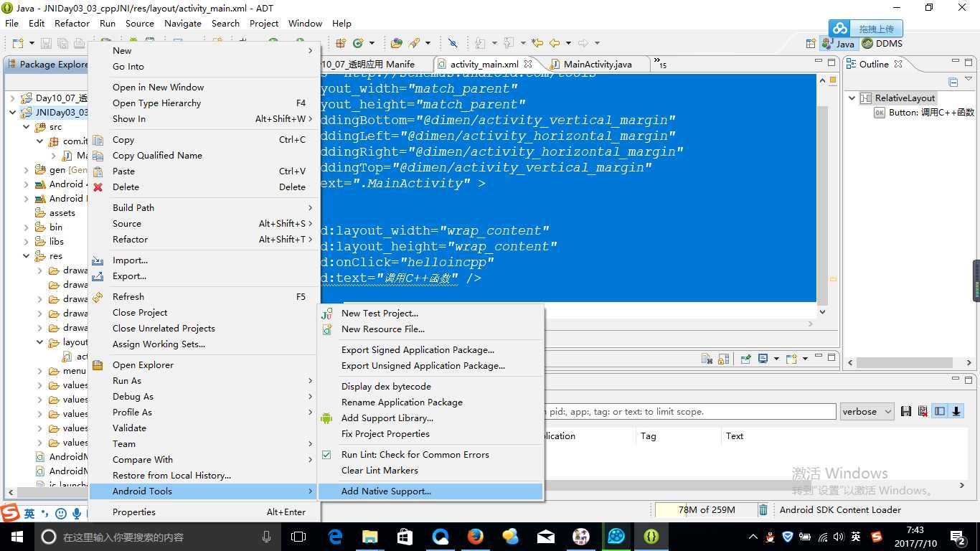The height and width of the screenshot is (551, 980).
Task: Click the New wizard toolbar icon
Action: coord(18,43)
